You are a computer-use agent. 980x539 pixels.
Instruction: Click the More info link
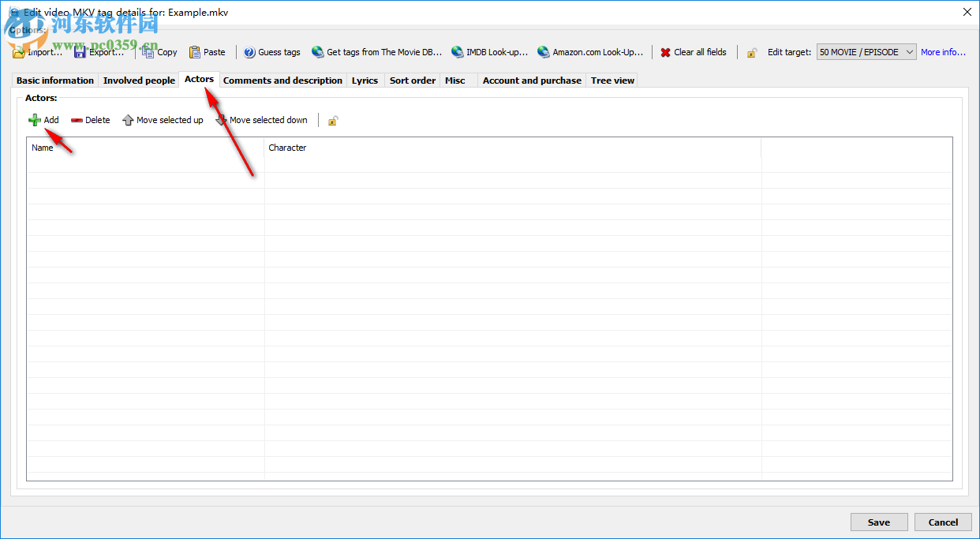(x=943, y=52)
